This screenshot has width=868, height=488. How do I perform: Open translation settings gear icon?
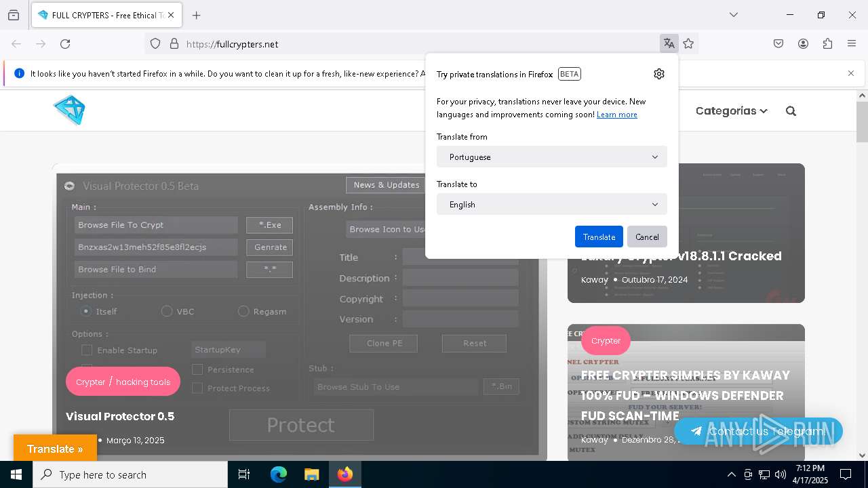pyautogui.click(x=659, y=74)
